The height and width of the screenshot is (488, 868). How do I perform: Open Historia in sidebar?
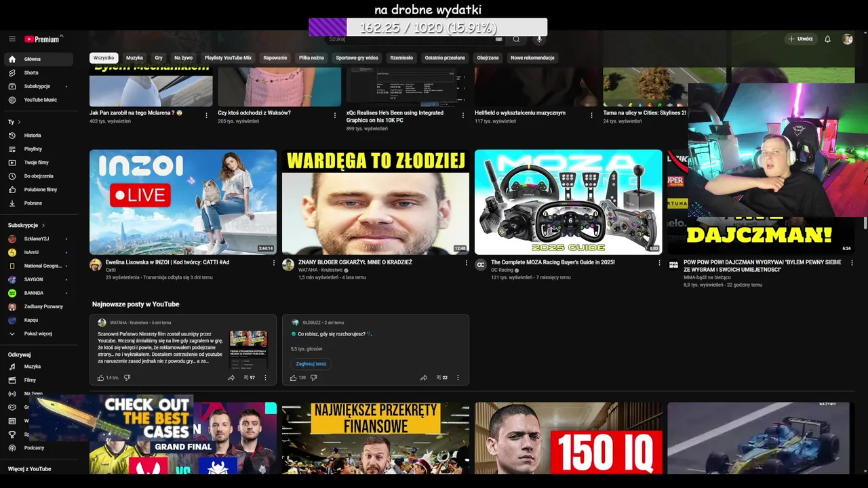pyautogui.click(x=38, y=136)
